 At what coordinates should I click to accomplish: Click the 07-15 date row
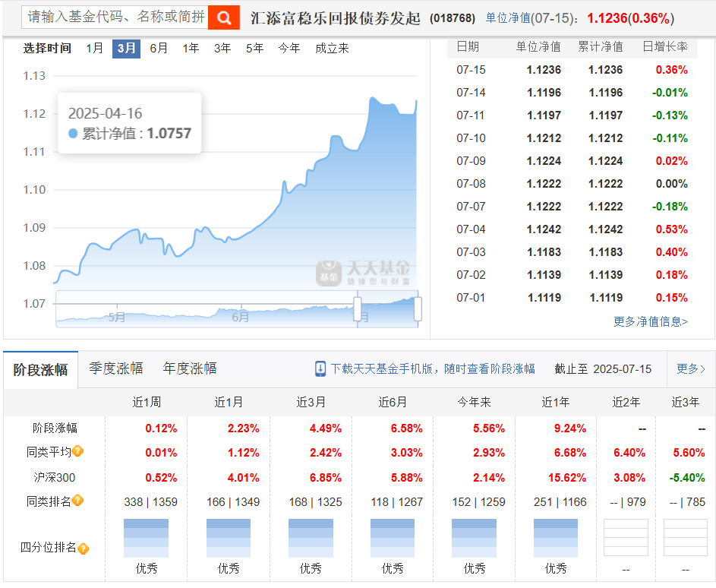point(572,70)
